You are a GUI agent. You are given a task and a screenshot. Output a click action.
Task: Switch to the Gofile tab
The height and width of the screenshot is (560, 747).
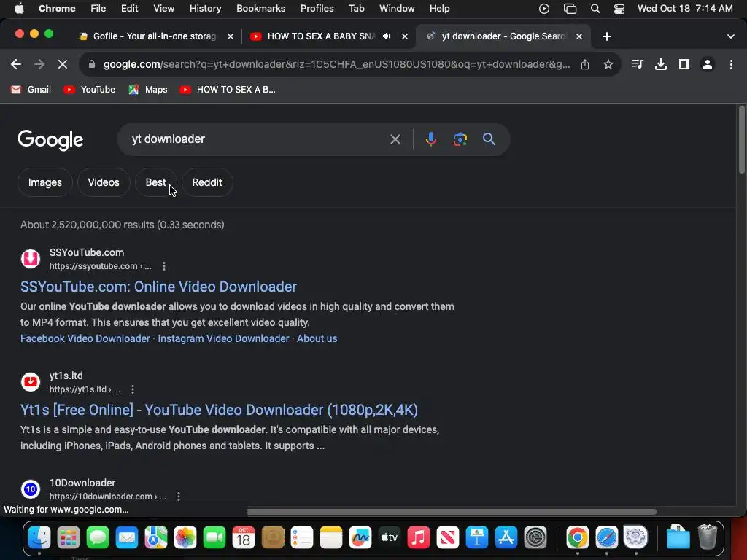(156, 36)
